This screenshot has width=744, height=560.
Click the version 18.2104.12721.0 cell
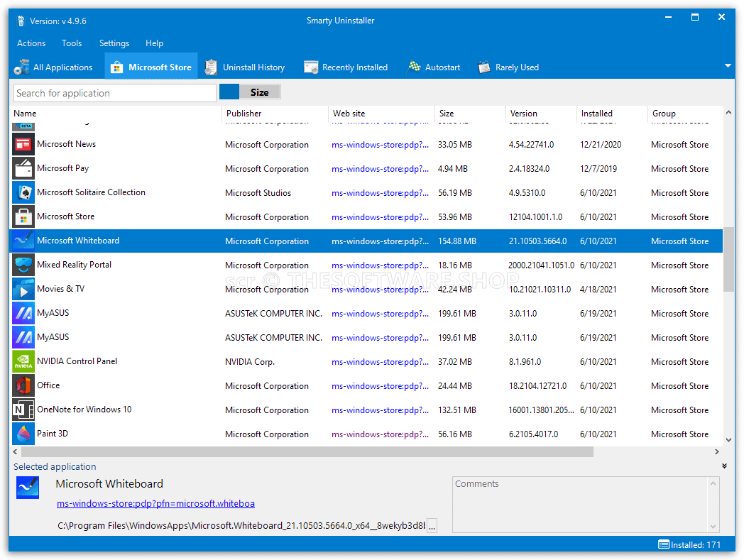(537, 386)
